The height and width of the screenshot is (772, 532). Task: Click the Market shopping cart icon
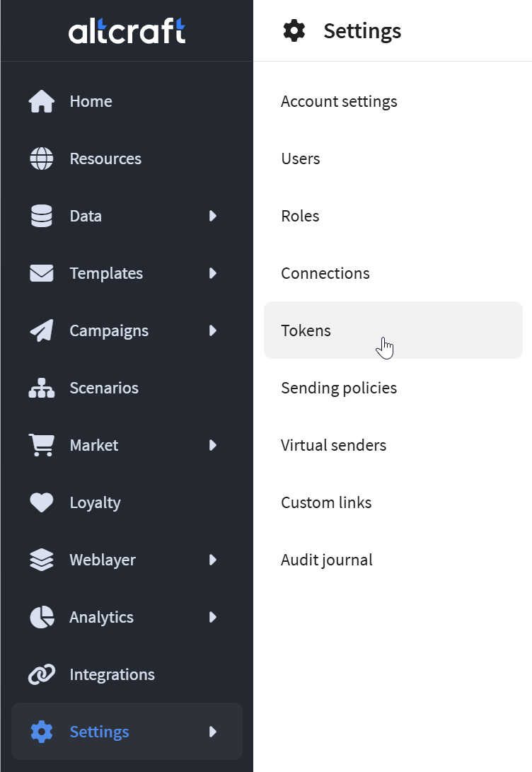(x=41, y=445)
